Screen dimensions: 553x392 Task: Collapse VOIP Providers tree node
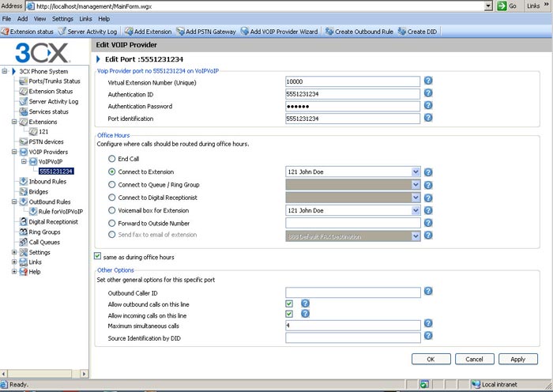click(14, 152)
